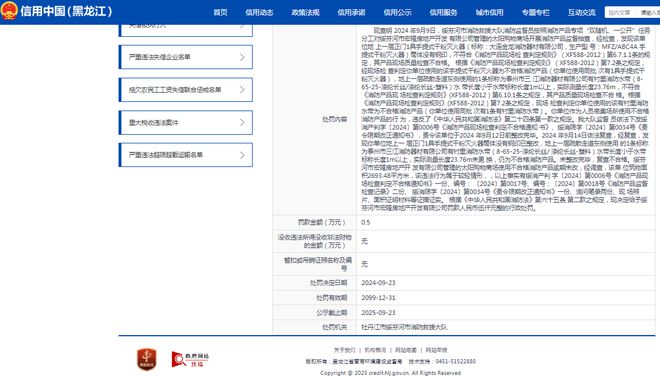This screenshot has width=660, height=376.
Task: Open the 信用服务 nav item
Action: coord(443,13)
